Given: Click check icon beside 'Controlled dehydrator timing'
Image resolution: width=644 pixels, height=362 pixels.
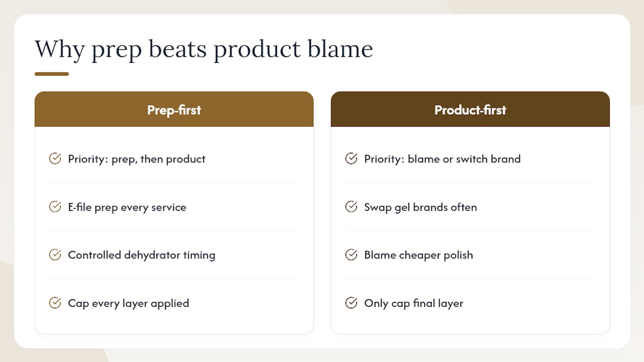Looking at the screenshot, I should click(x=55, y=255).
